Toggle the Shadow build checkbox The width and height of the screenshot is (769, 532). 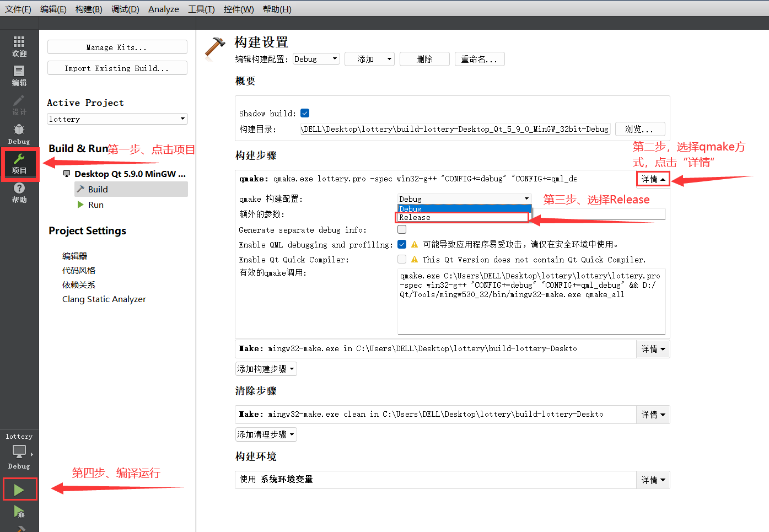point(305,113)
